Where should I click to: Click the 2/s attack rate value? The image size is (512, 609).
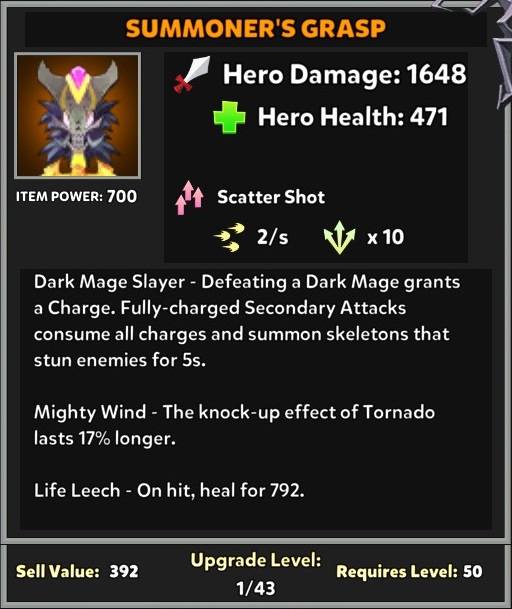pos(272,237)
